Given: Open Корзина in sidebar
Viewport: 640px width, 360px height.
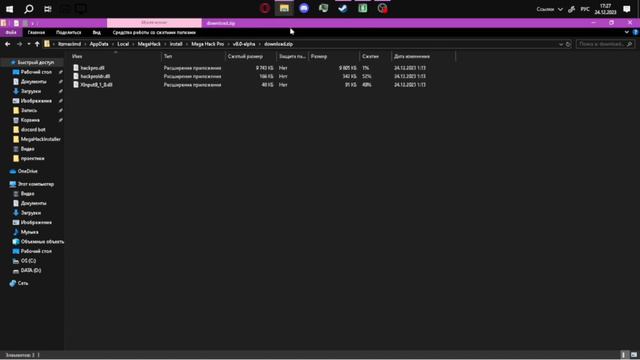Looking at the screenshot, I should point(30,120).
